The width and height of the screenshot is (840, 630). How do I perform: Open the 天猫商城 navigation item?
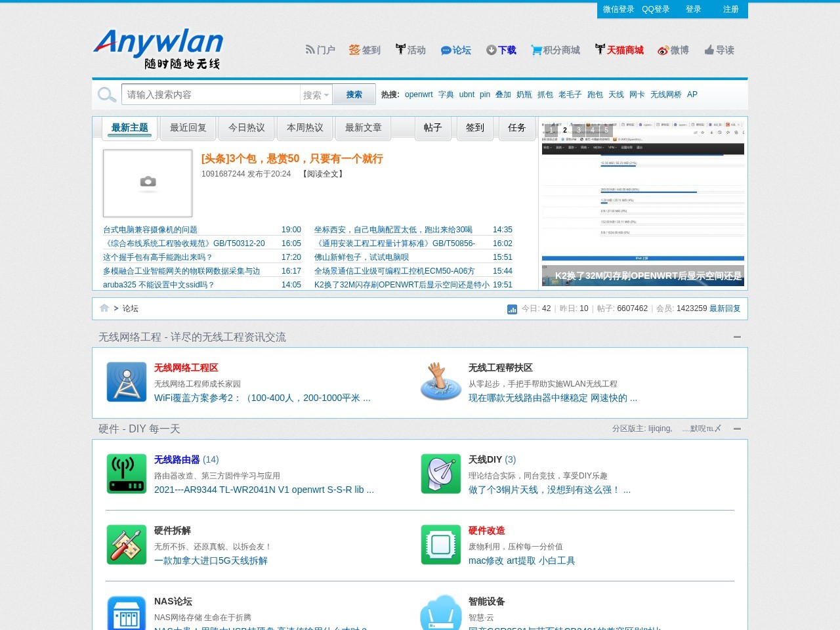619,50
